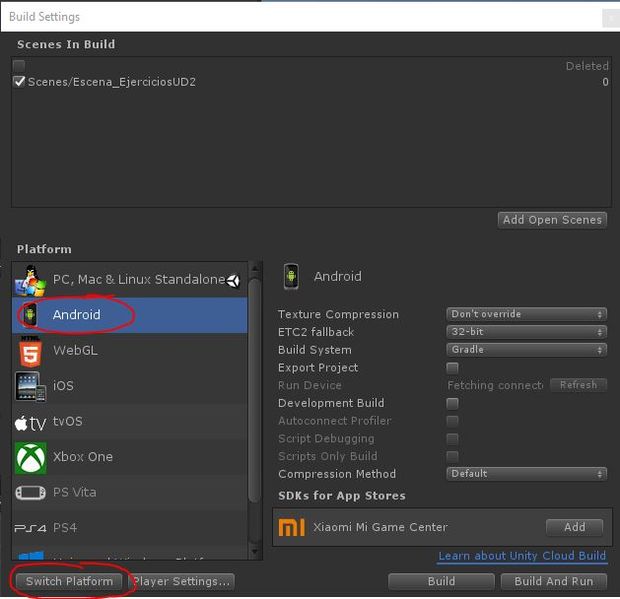Enable the Export Project checkbox

coord(452,368)
